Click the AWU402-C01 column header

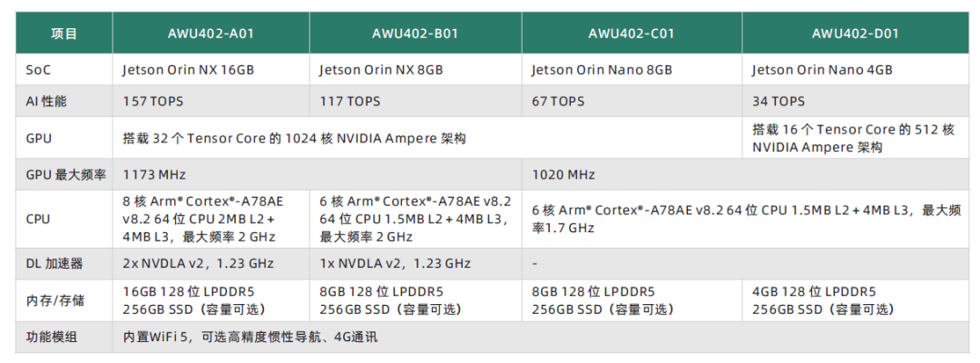pos(632,34)
